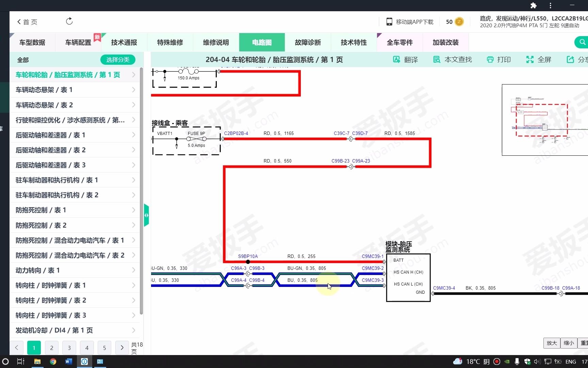This screenshot has width=588, height=368.
Task: Click the 选择分类 category button
Action: (x=118, y=60)
